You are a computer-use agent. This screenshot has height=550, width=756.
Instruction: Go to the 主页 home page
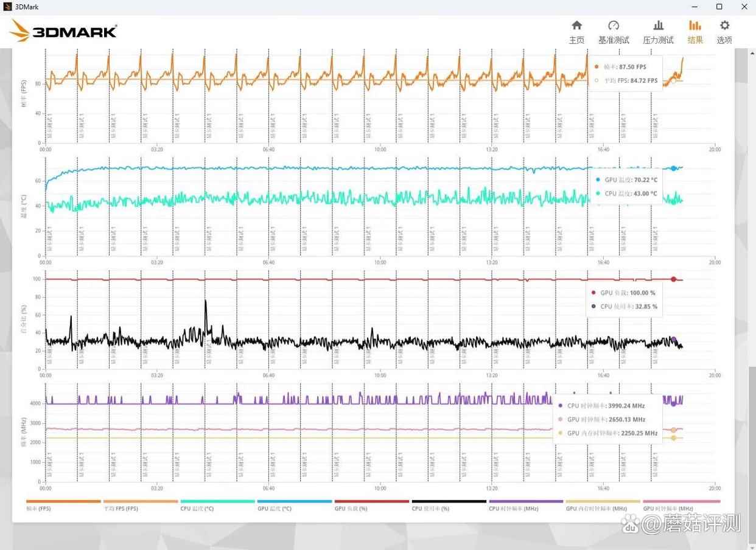click(576, 32)
